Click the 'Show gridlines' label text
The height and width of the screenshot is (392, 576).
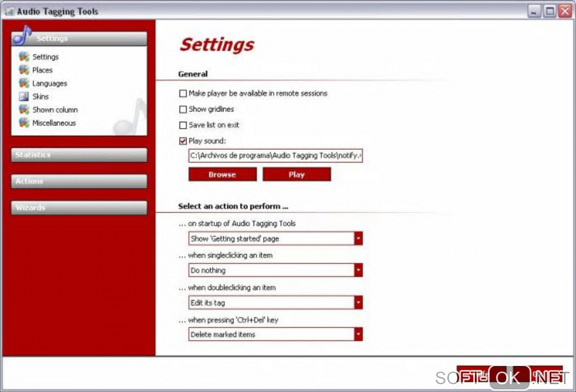tap(211, 109)
